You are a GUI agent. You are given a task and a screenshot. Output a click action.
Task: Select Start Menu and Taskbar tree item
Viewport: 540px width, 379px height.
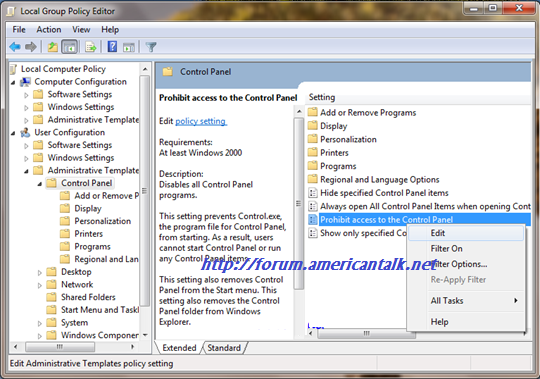(x=100, y=310)
